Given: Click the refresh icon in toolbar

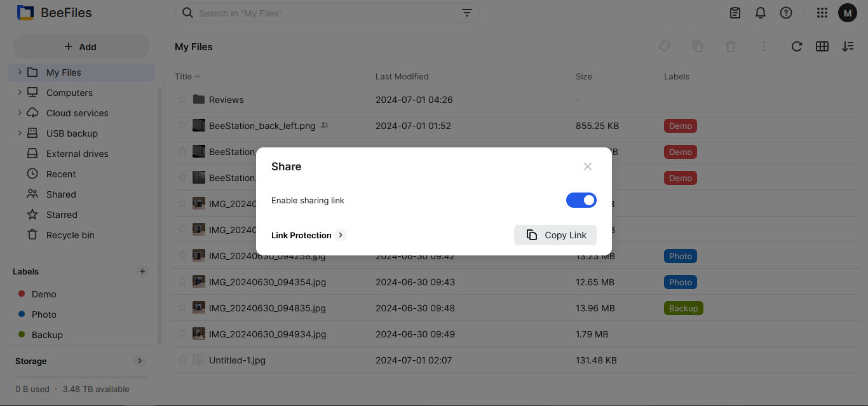Looking at the screenshot, I should (796, 46).
